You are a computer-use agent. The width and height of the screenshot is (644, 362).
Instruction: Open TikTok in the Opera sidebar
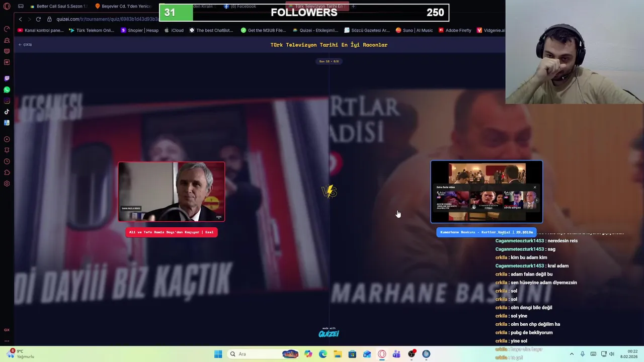pos(7,112)
